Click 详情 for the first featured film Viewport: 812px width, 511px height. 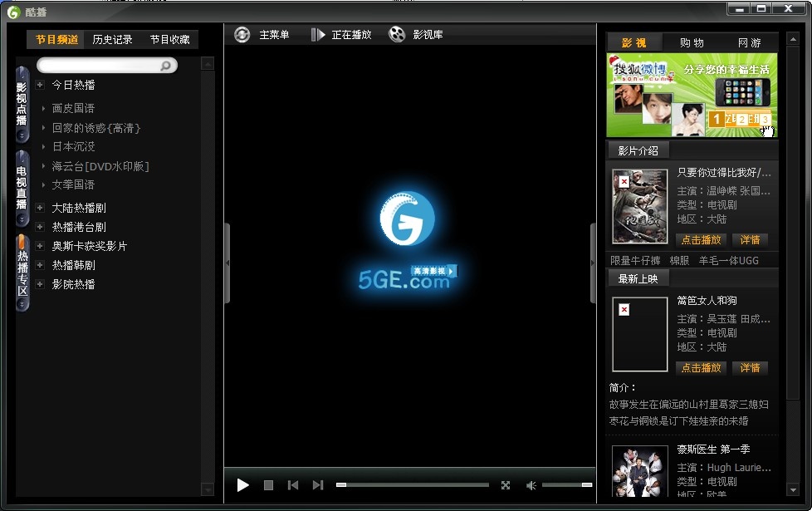[x=750, y=239]
